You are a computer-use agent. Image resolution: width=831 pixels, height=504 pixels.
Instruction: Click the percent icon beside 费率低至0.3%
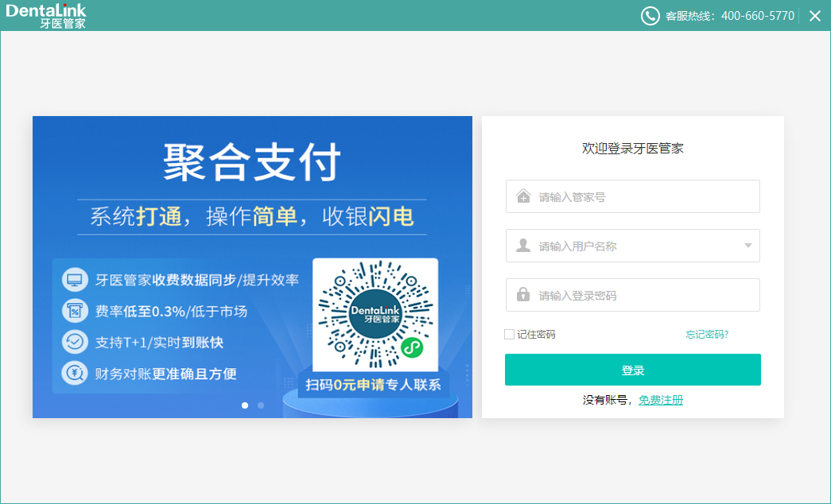click(75, 311)
